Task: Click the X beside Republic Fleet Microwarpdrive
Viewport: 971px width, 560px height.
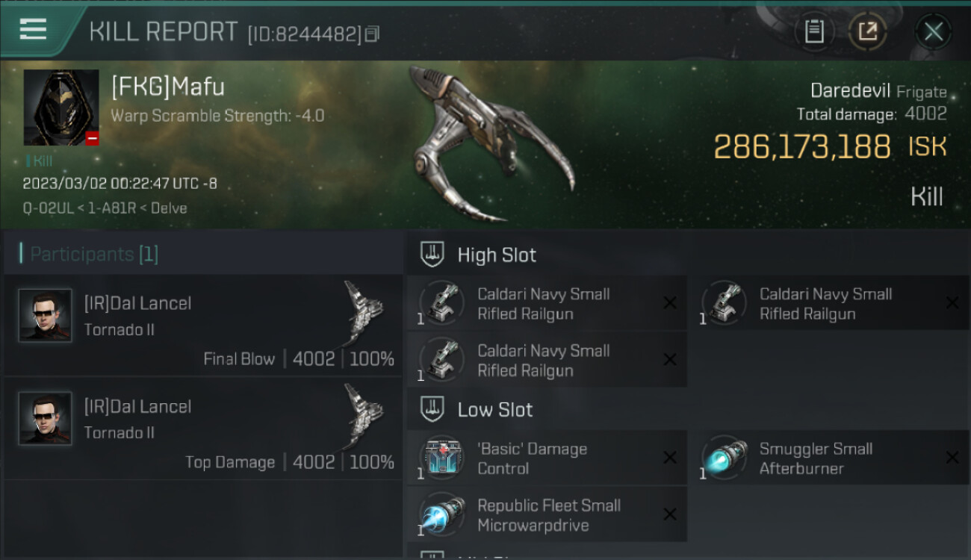Action: tap(670, 514)
